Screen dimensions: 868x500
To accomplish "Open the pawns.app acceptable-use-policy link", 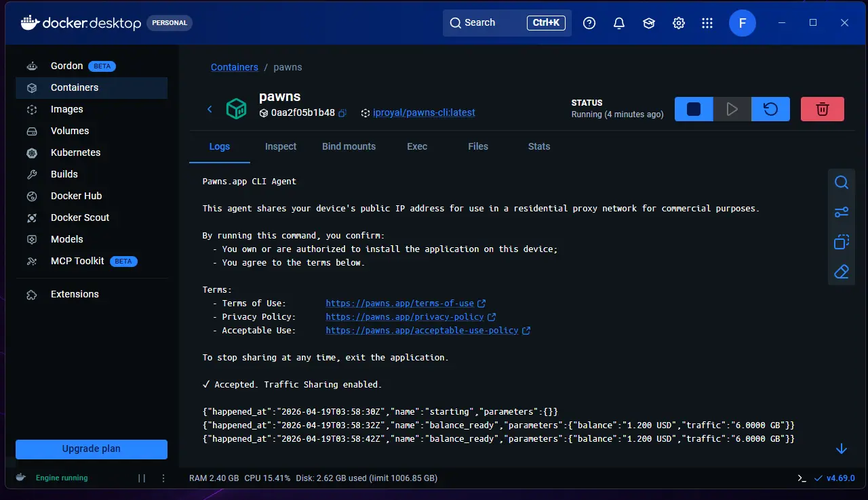I will point(422,331).
